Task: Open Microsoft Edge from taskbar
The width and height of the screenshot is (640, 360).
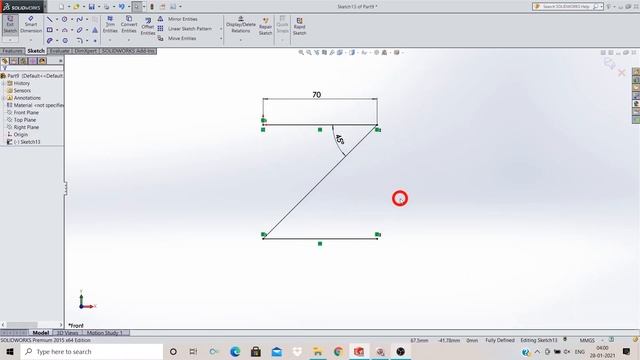Action: pos(235,351)
